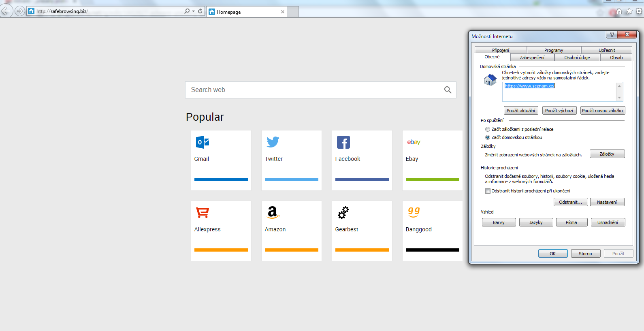Open the Aliexpress cart icon
Screen dimensions: 644x331
[x=203, y=213]
